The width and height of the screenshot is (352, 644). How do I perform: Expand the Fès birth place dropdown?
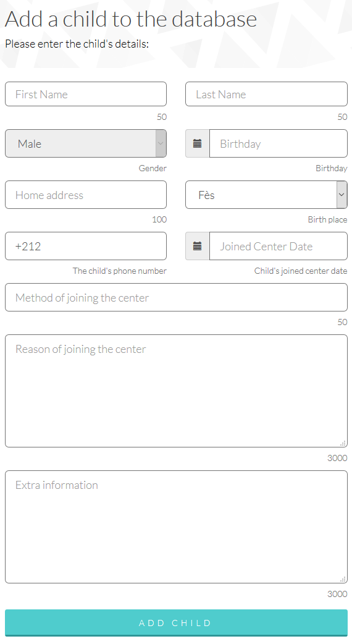click(266, 195)
